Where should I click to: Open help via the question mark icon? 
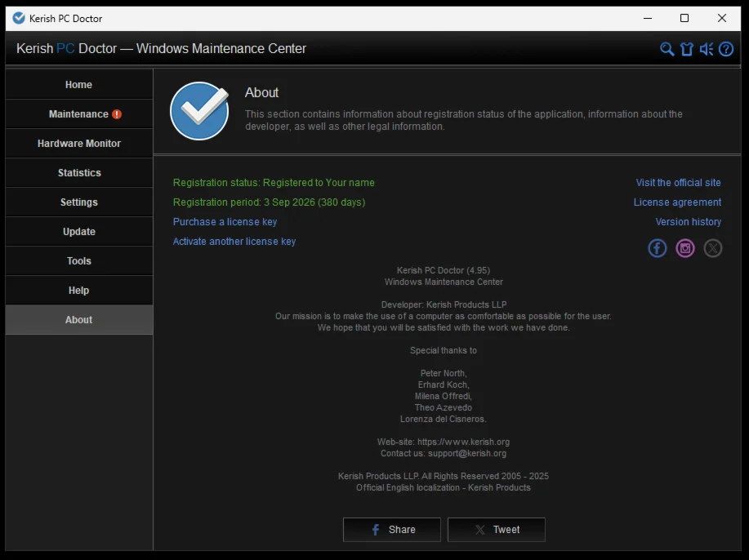point(725,49)
